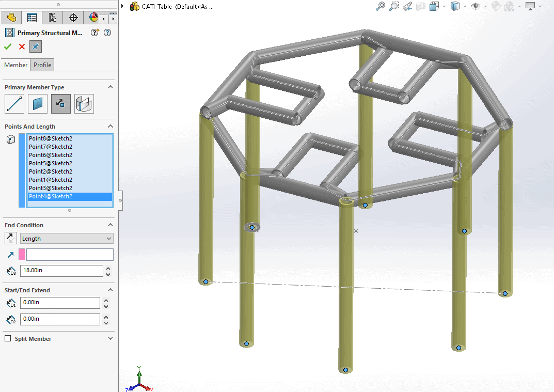Click the D1 0.00in start extend field
554x392 pixels.
coord(60,303)
